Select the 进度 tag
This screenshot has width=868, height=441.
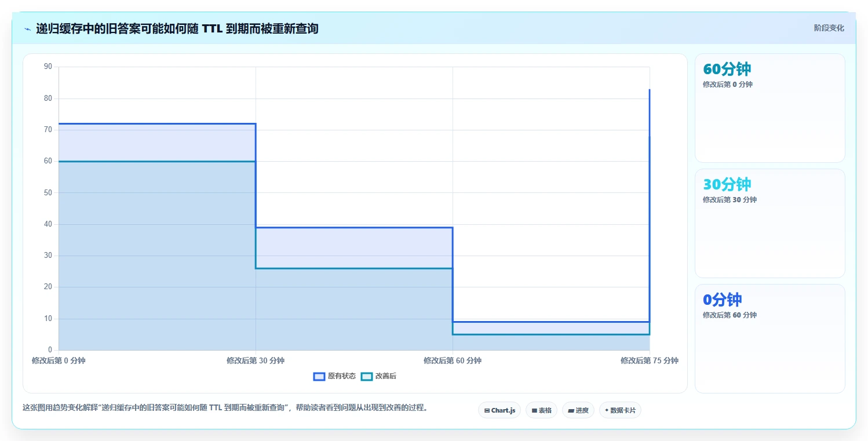point(578,410)
